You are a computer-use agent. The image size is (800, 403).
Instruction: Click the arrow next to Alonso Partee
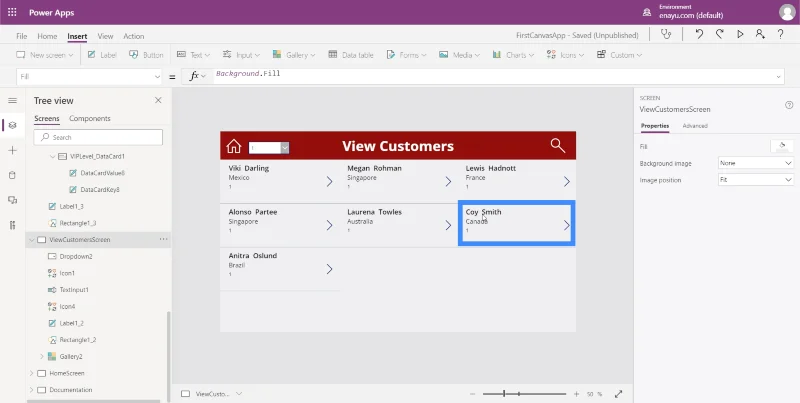click(330, 225)
